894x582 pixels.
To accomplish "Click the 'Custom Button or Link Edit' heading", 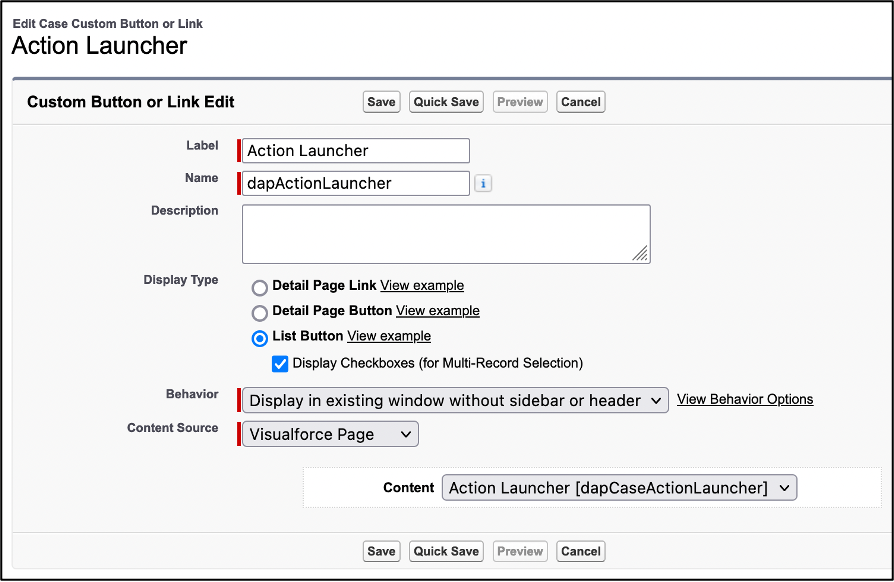I will [131, 102].
